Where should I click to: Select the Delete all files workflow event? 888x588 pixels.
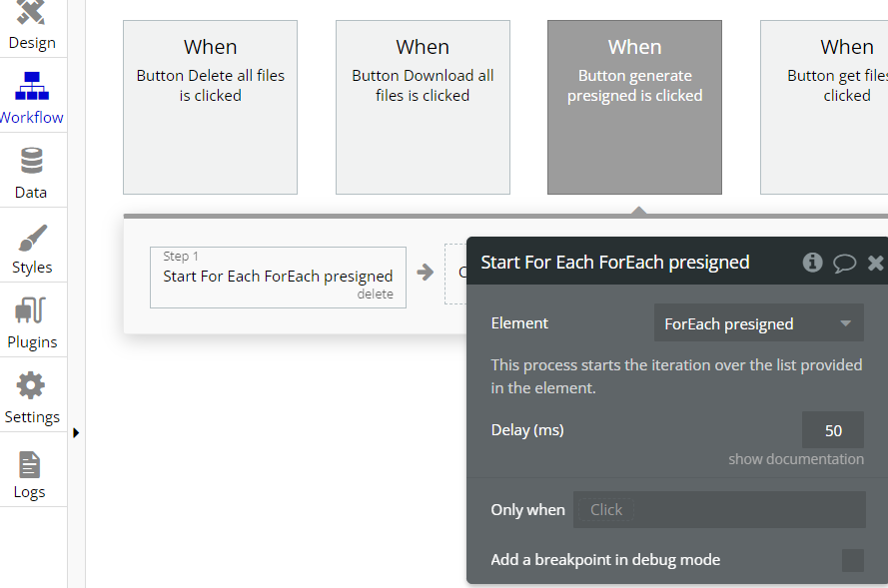[210, 108]
